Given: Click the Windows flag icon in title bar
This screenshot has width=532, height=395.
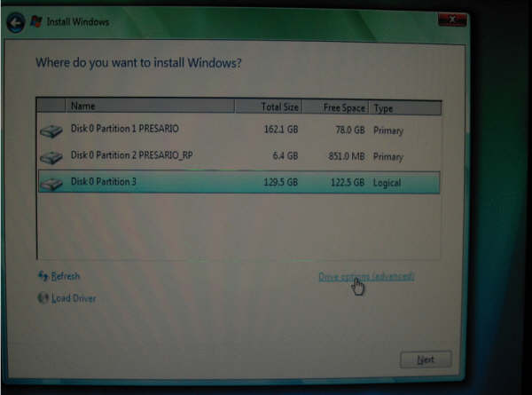Looking at the screenshot, I should [x=36, y=21].
